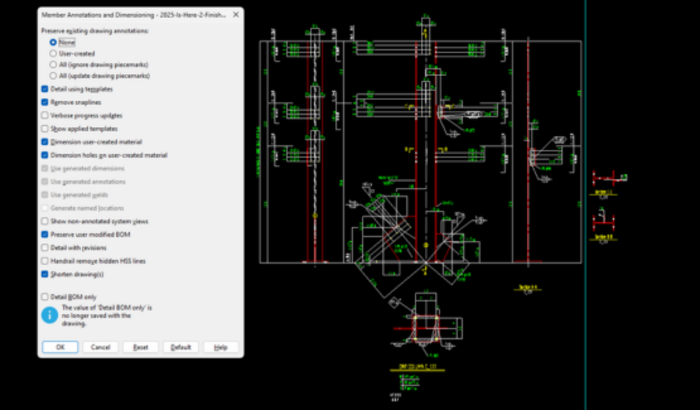Select the None radio button
The width and height of the screenshot is (700, 410).
tap(53, 43)
